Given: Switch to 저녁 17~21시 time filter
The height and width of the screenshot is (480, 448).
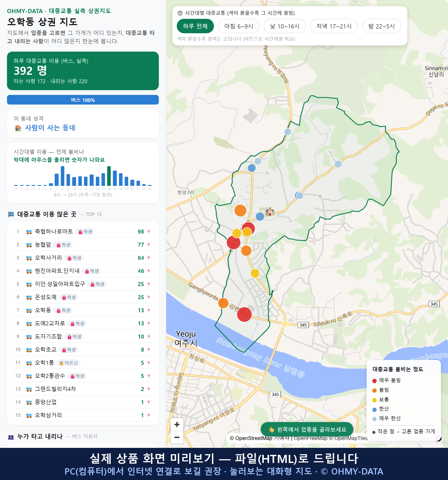Looking at the screenshot, I should pos(334,26).
